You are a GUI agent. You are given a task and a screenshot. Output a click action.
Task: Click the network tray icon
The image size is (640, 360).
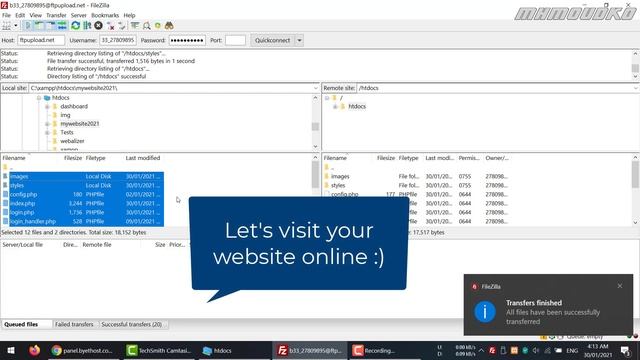tap(547, 351)
